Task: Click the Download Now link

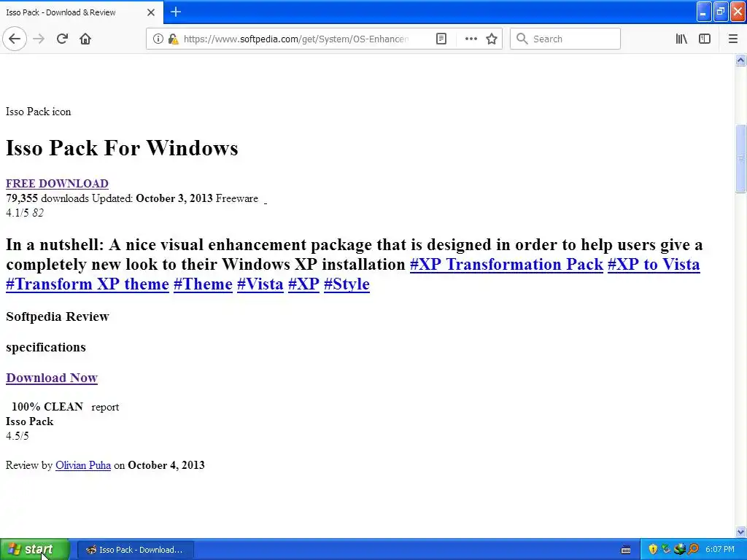Action: click(x=52, y=378)
